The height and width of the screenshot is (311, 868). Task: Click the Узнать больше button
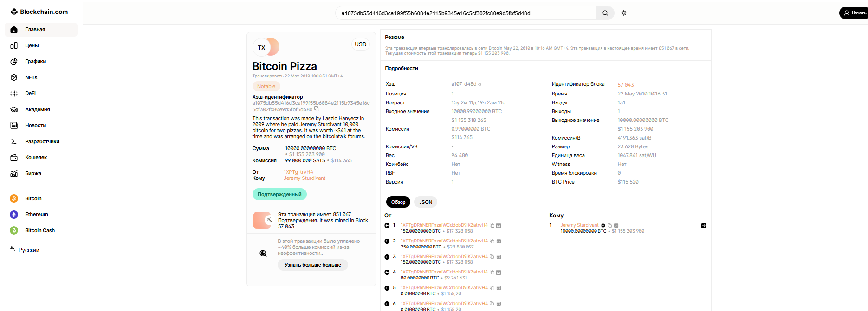point(312,265)
